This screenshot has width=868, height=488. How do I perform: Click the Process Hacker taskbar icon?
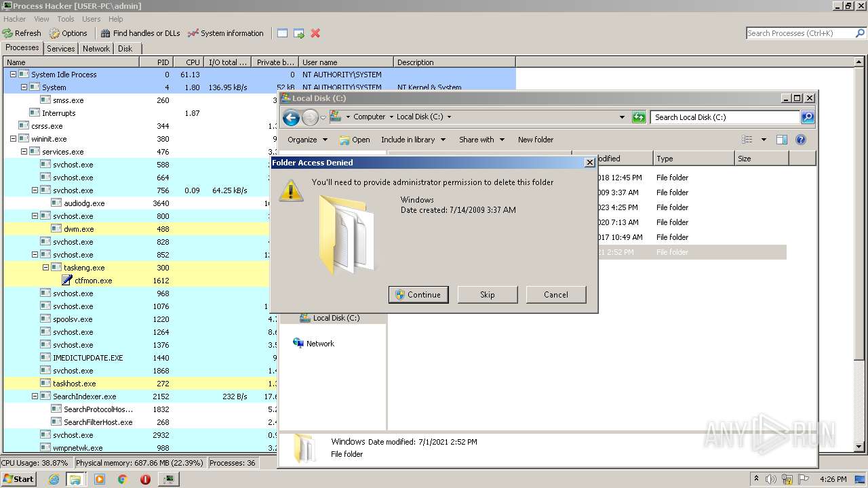[169, 479]
